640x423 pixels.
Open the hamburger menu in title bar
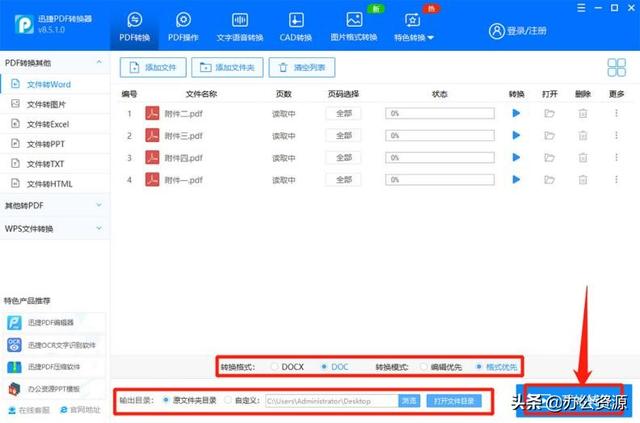(x=581, y=8)
